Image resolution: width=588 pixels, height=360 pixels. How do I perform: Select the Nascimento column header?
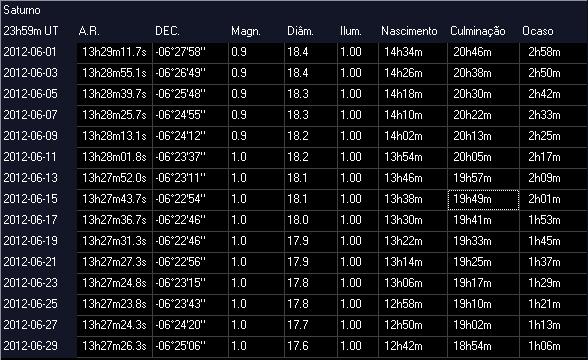click(x=409, y=31)
